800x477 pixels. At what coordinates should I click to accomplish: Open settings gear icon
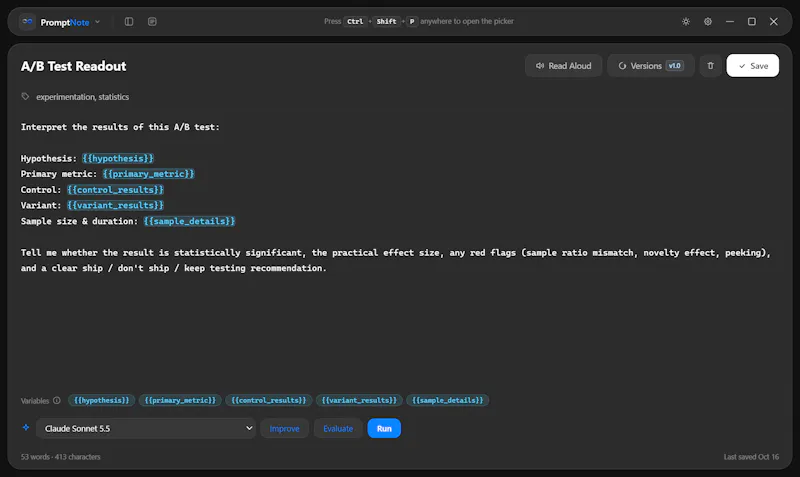(708, 21)
